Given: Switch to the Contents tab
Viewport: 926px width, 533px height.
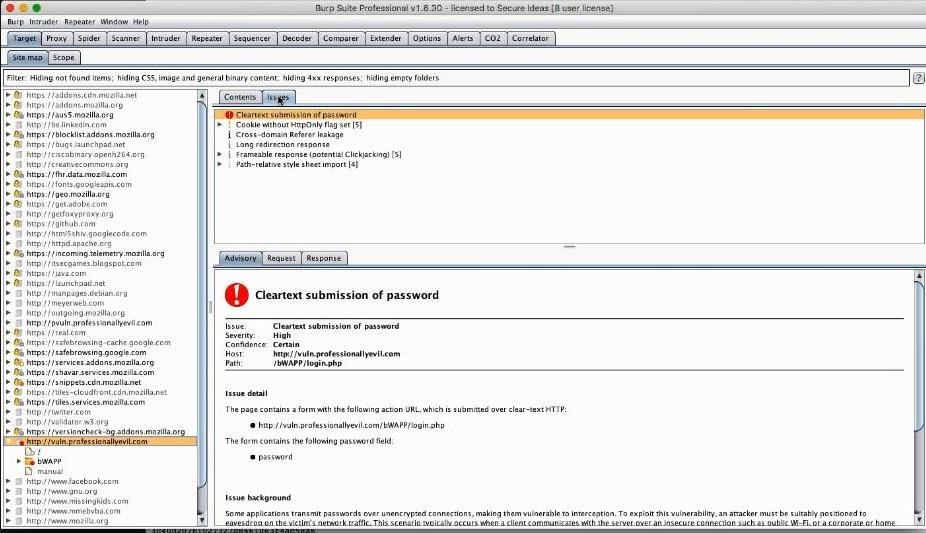Looking at the screenshot, I should pyautogui.click(x=240, y=97).
